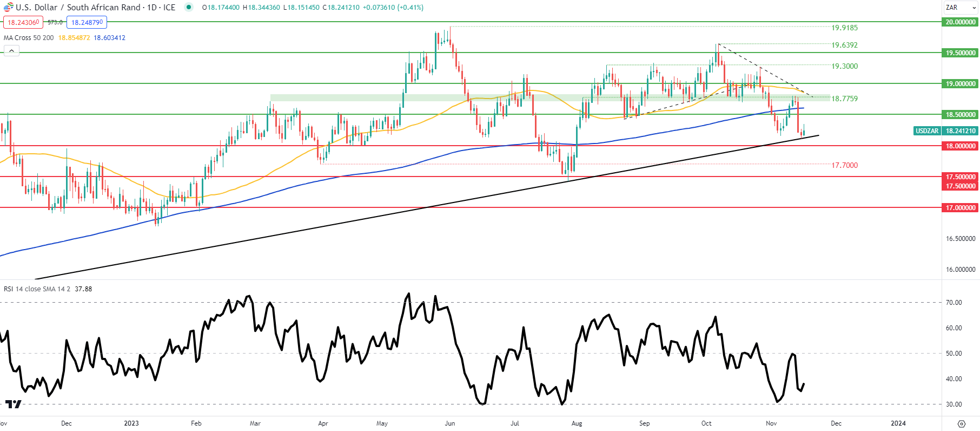Viewport: 980px width, 431px height.
Task: Click the Apr time axis label
Action: click(323, 423)
